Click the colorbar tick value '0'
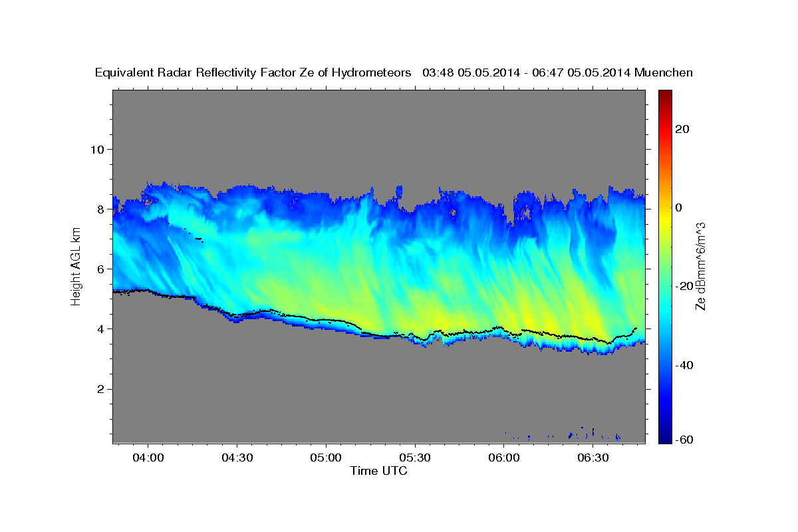Image resolution: width=798 pixels, height=532 pixels. click(x=678, y=207)
